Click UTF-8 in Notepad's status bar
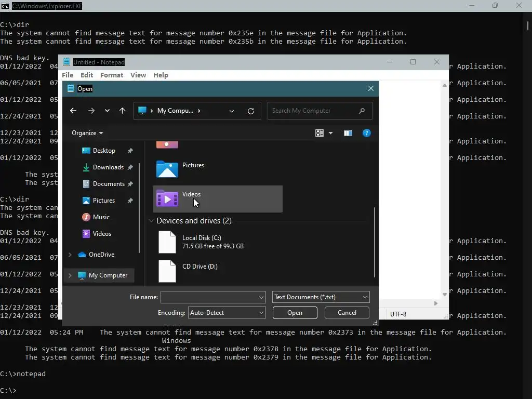Image resolution: width=532 pixels, height=399 pixels. (x=398, y=314)
